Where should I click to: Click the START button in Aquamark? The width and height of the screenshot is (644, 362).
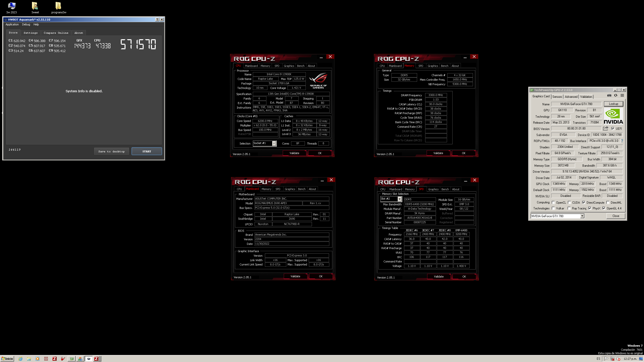click(147, 151)
